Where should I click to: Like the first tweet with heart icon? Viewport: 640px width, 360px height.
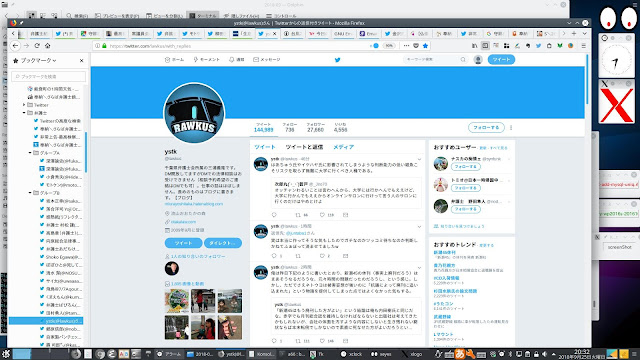pyautogui.click(x=322, y=215)
